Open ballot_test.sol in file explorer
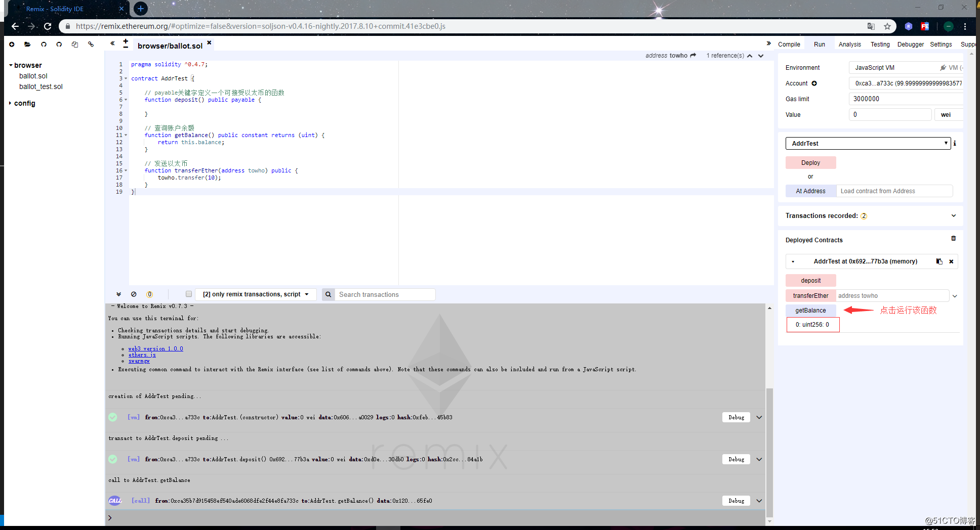Viewport: 980px width, 530px height. 41,86
